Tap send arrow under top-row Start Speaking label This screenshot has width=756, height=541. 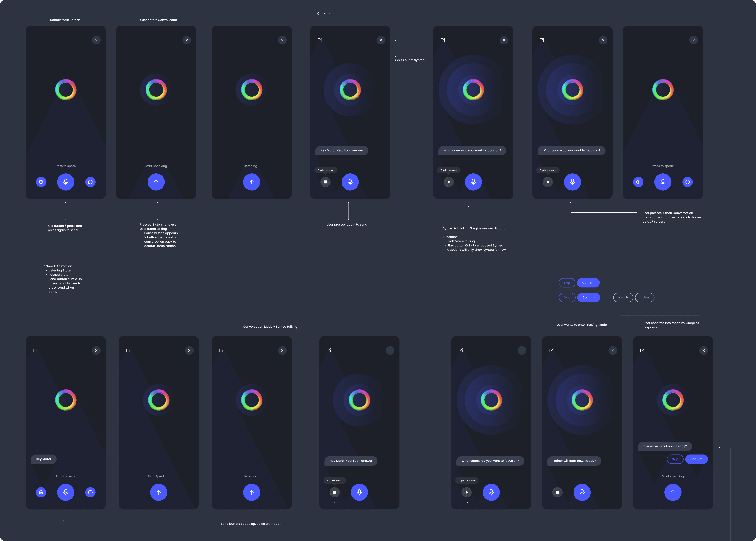pos(156,182)
